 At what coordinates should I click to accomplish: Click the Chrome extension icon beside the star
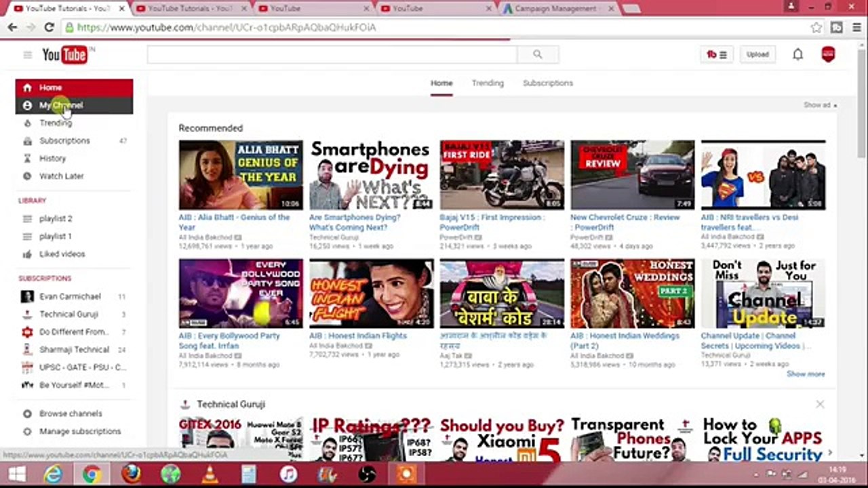click(837, 28)
